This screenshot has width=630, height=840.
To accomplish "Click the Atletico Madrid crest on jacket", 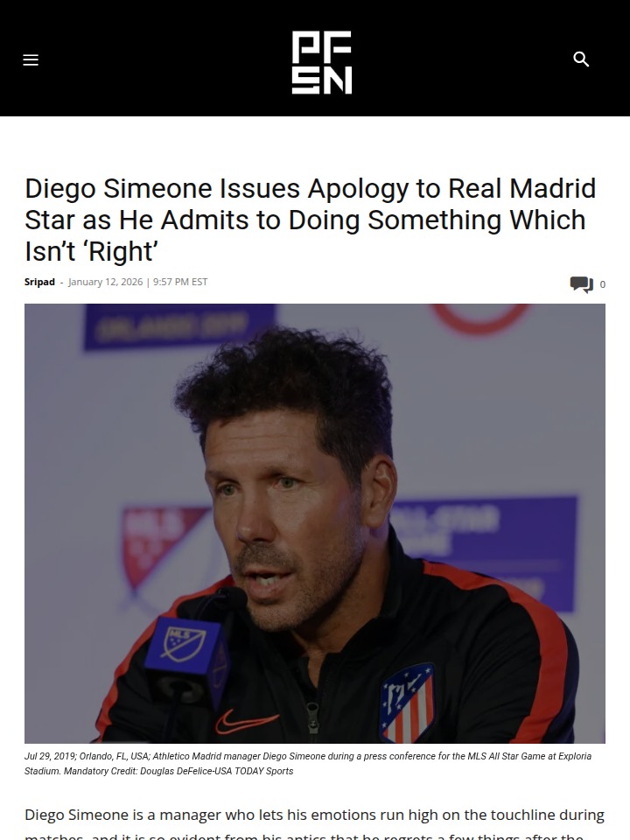I will point(407,703).
